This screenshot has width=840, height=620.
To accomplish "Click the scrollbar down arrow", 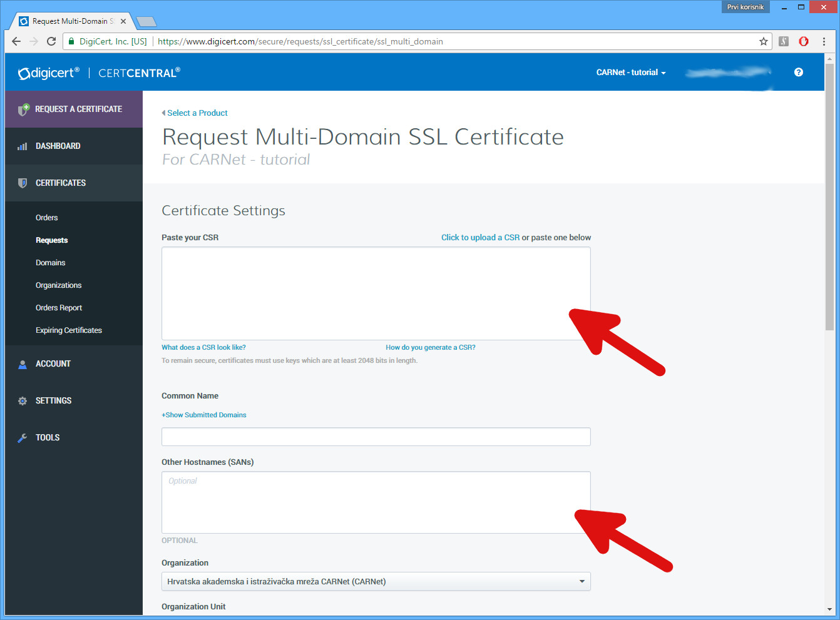I will (829, 609).
